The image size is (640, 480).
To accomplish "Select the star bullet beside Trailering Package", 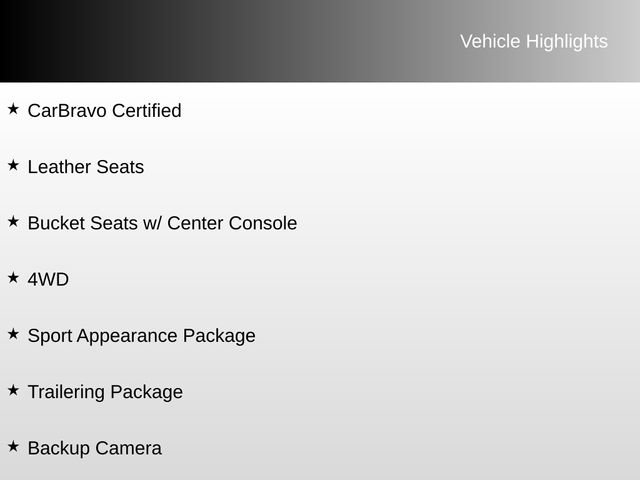I will pos(13,389).
